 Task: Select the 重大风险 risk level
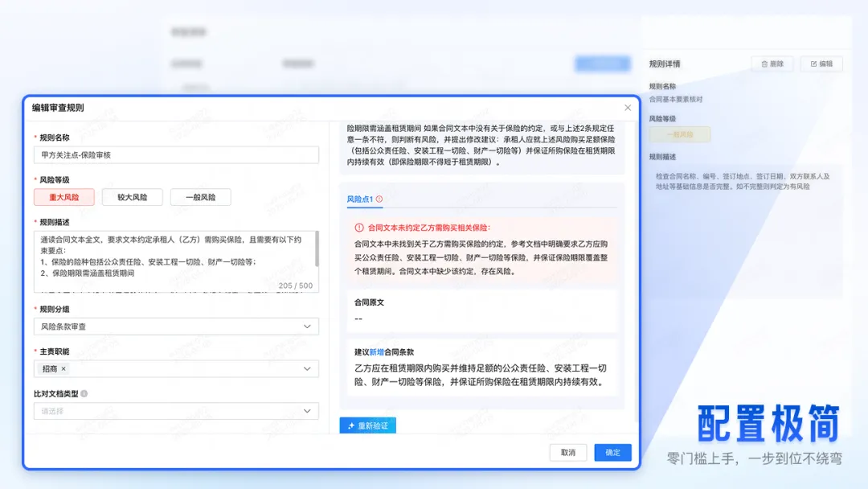pyautogui.click(x=63, y=196)
